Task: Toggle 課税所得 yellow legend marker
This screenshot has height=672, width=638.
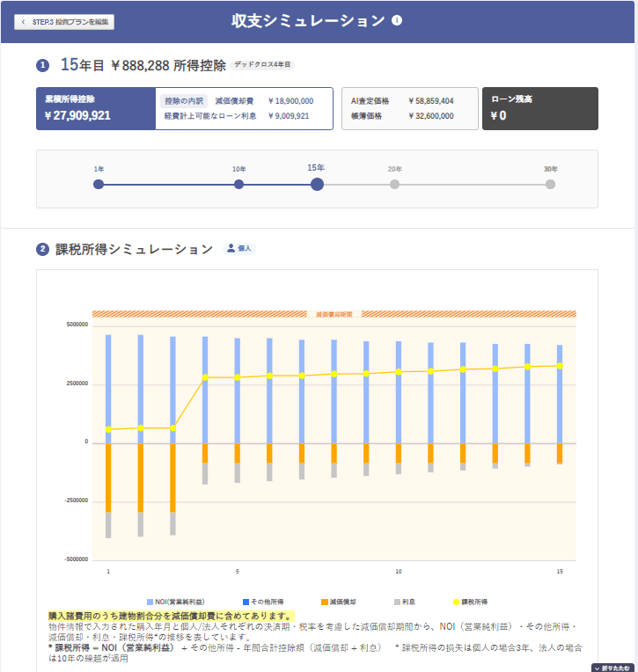Action: 457,602
